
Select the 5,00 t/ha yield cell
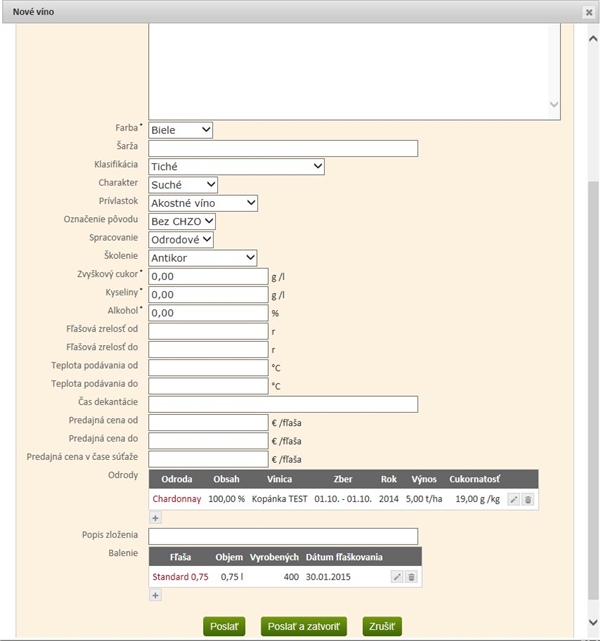pyautogui.click(x=424, y=499)
